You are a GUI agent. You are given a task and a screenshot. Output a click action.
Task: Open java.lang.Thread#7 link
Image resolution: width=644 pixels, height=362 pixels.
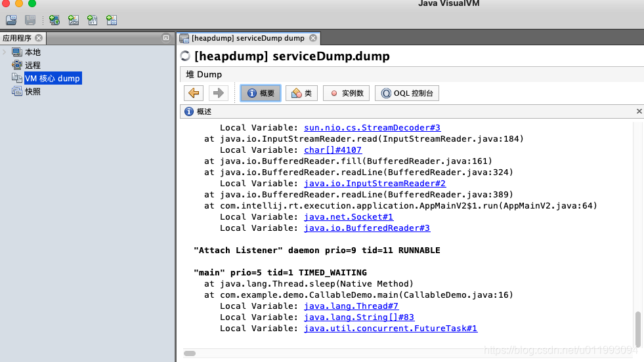pos(351,306)
